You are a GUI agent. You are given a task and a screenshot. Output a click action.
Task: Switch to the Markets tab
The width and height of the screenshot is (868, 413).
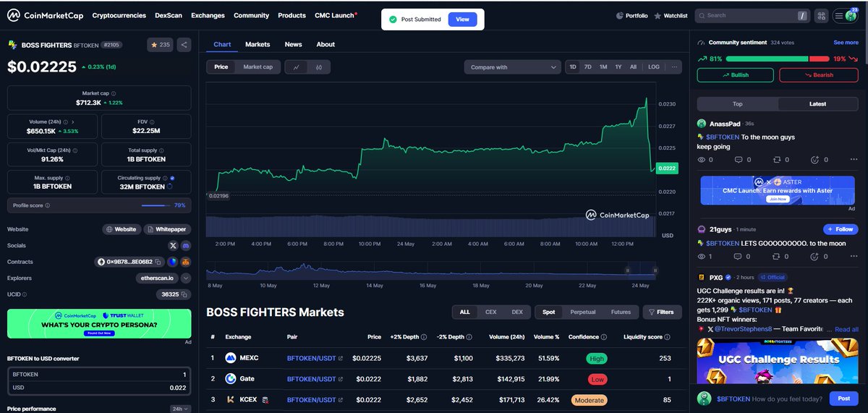(258, 44)
